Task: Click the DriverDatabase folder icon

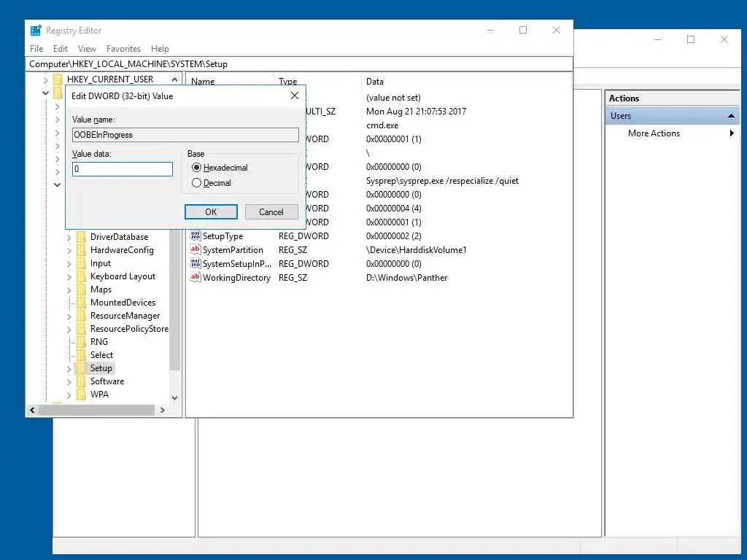Action: point(82,237)
